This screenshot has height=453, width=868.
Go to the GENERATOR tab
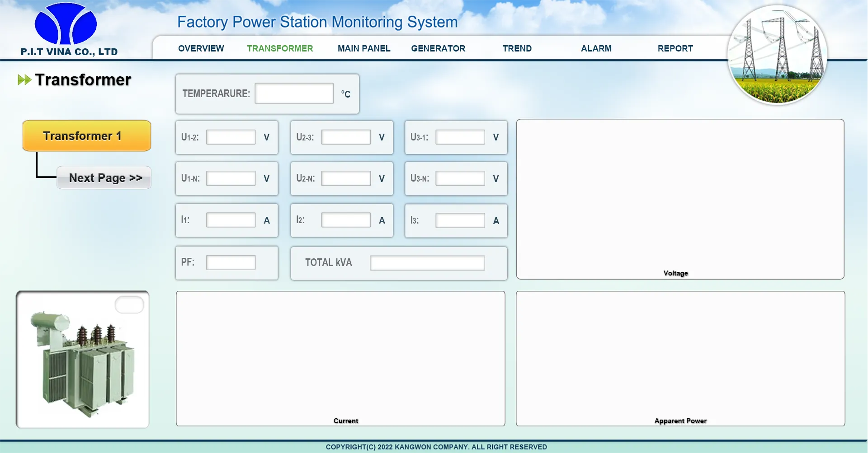click(438, 48)
